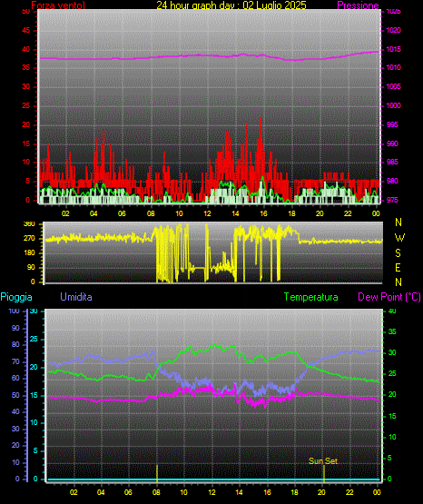Image resolution: width=423 pixels, height=504 pixels.
Task: Click the 22 hour tick on bottom graph
Action: pyautogui.click(x=349, y=492)
